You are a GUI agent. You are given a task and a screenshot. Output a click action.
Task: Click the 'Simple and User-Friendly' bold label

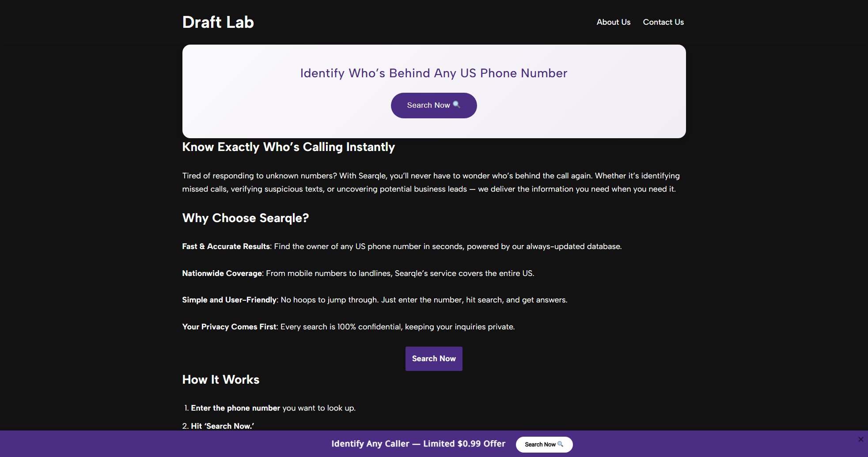click(229, 300)
